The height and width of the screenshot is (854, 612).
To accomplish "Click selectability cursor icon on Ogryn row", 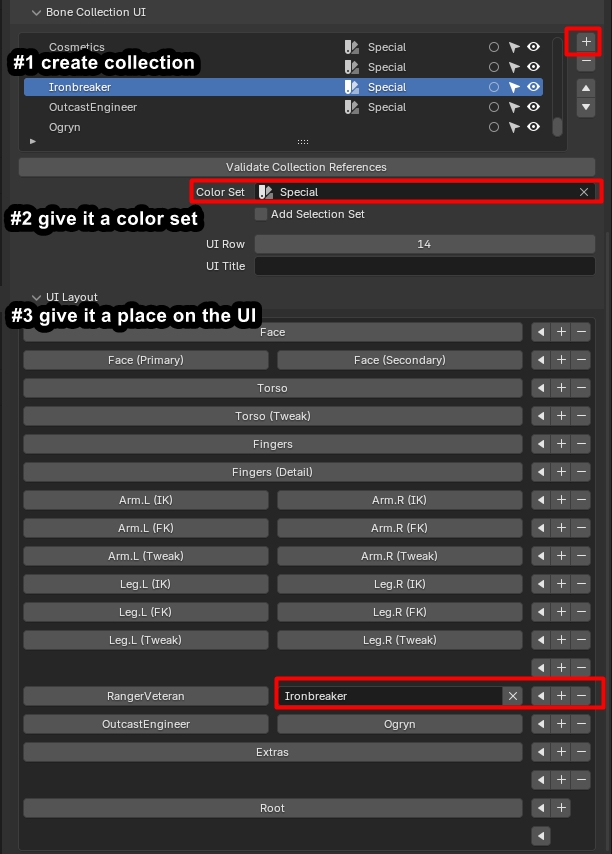I will pyautogui.click(x=513, y=127).
